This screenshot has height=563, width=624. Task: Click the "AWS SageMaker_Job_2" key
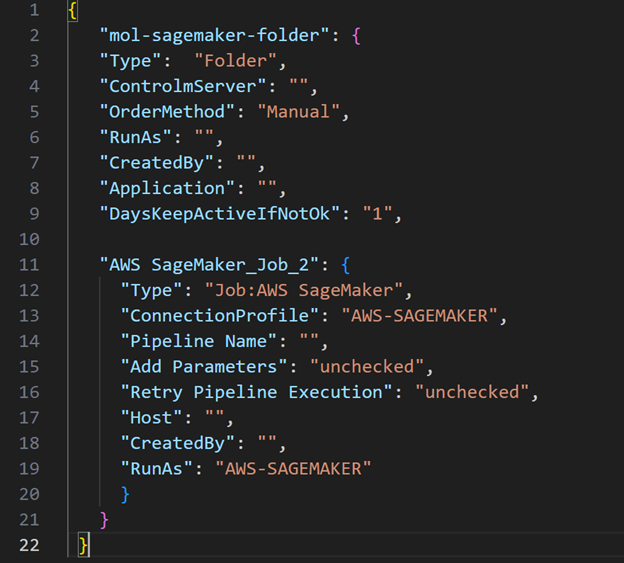pyautogui.click(x=209, y=265)
